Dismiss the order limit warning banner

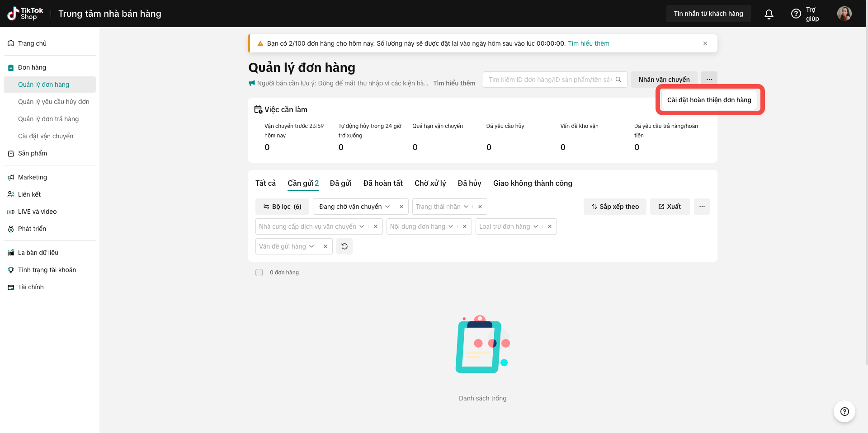tap(705, 43)
